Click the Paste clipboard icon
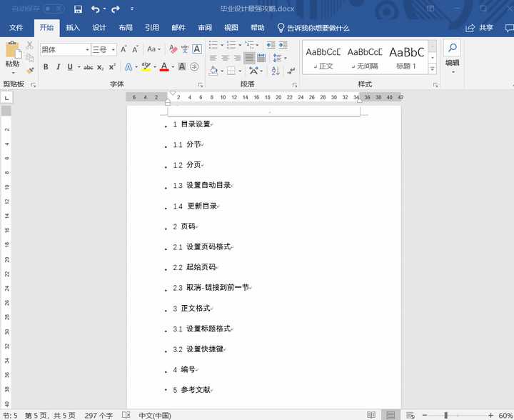 pos(13,50)
